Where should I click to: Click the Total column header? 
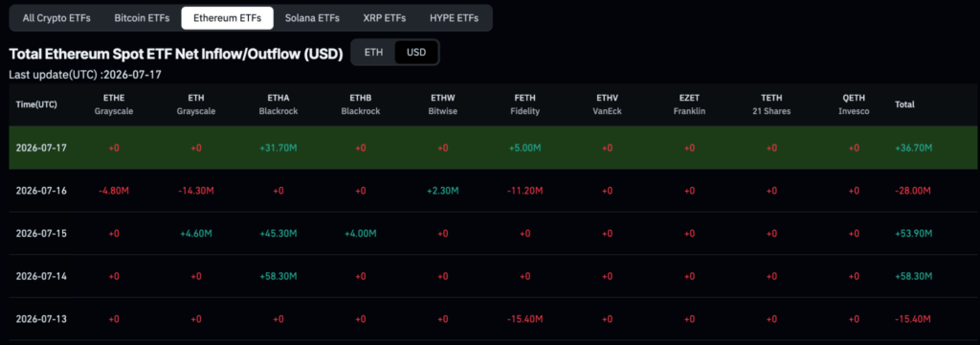904,104
